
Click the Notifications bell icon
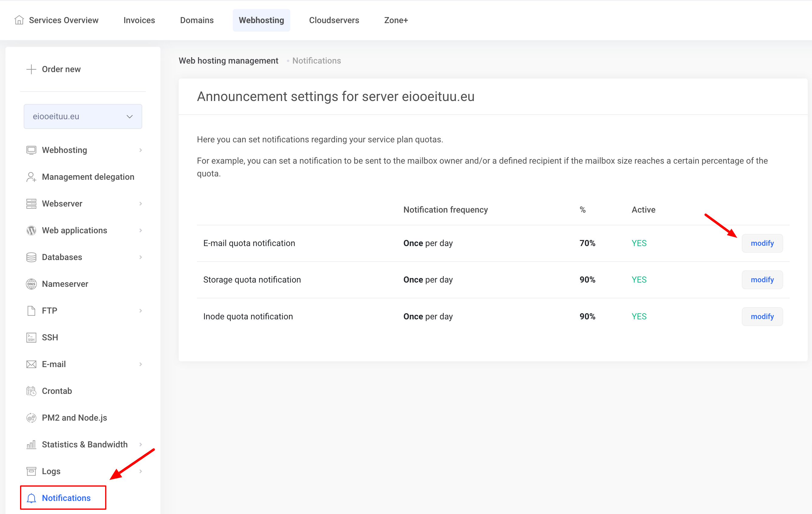tap(31, 498)
